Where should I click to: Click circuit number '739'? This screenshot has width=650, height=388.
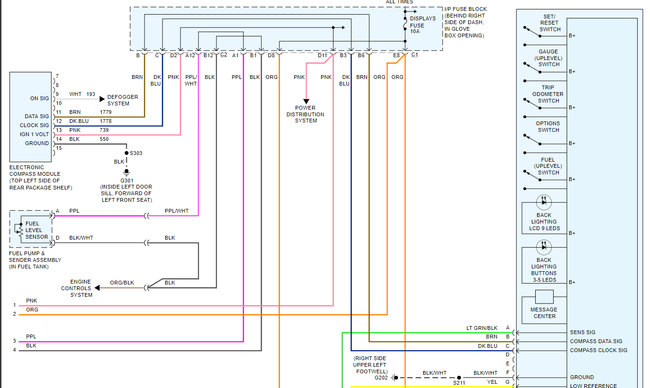pos(104,130)
